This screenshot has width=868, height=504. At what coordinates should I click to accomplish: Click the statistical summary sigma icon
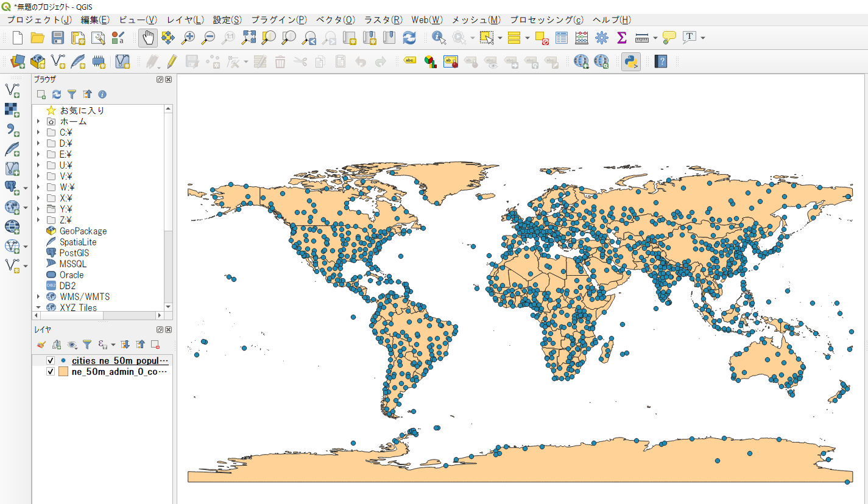coord(621,38)
